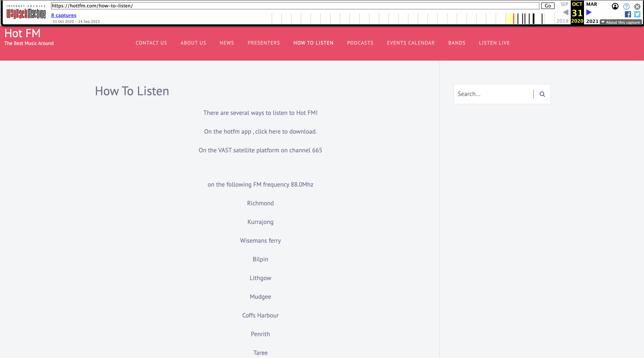Open the 8 captures link
644x358 pixels.
pos(64,15)
